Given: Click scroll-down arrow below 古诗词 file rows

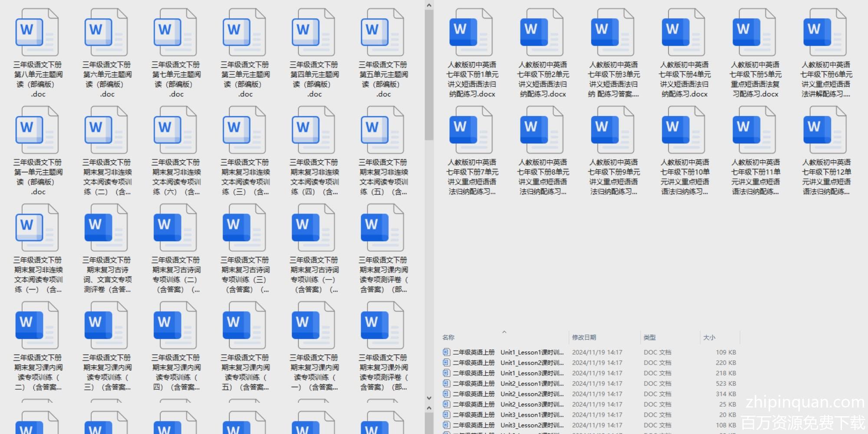Looking at the screenshot, I should click(429, 398).
